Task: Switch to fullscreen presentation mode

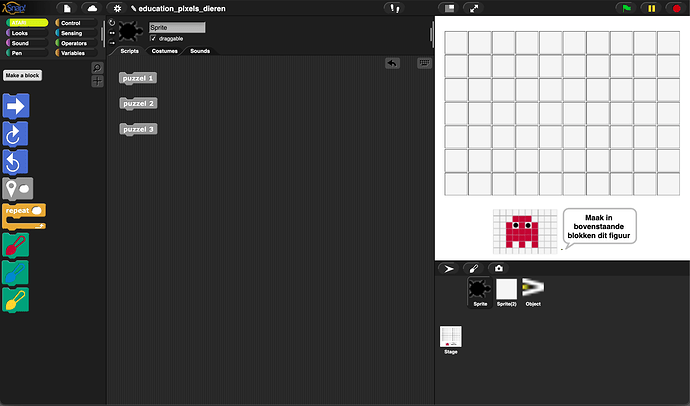Action: (x=473, y=8)
